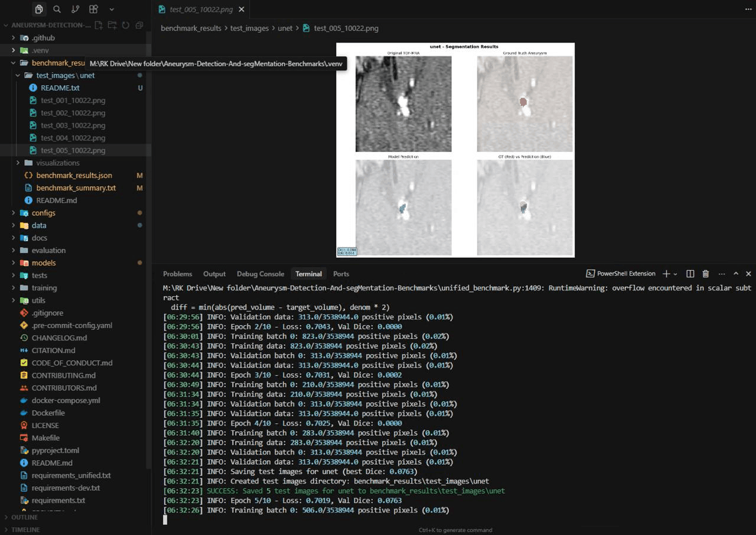Select the test_005_10022.png editor tab
The width and height of the screenshot is (756, 535).
(x=201, y=9)
